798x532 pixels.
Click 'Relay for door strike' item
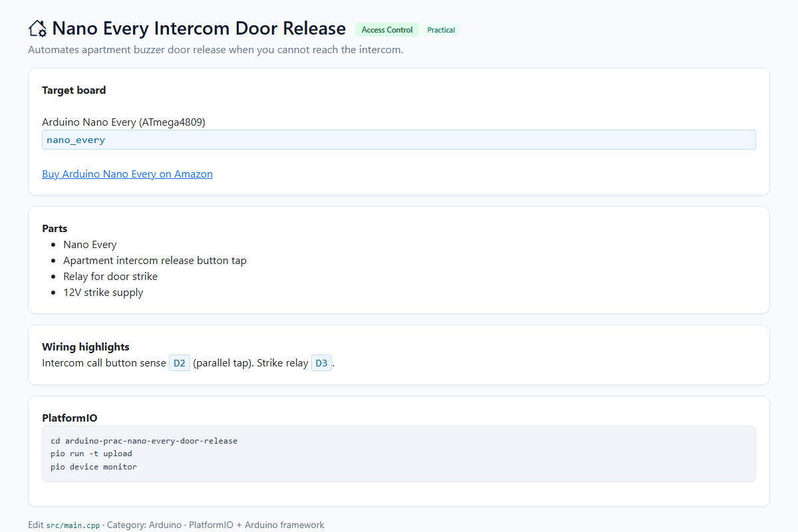(110, 277)
